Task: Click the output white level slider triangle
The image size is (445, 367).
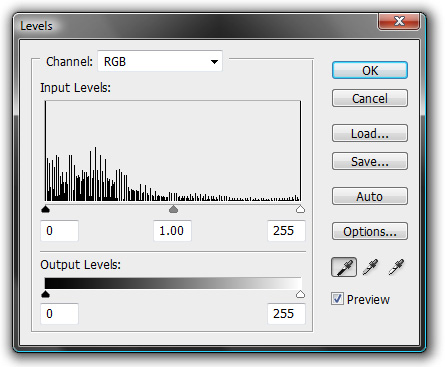Action: point(300,294)
